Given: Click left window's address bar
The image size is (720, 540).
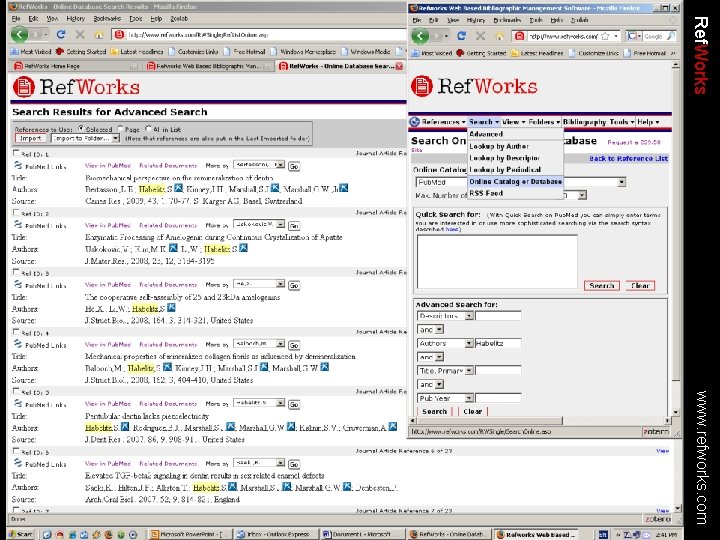Looking at the screenshot, I should click(259, 34).
